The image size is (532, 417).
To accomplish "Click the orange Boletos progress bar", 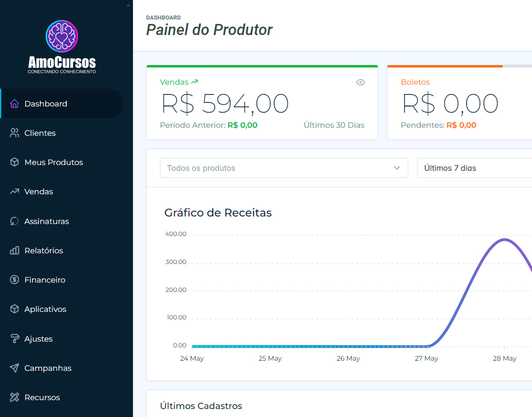I will (445, 67).
